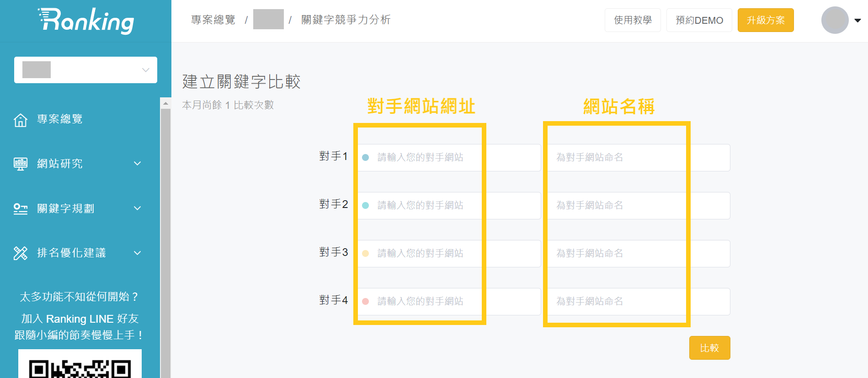Expand the 網站研究 menu chevron
The image size is (868, 378).
point(137,164)
